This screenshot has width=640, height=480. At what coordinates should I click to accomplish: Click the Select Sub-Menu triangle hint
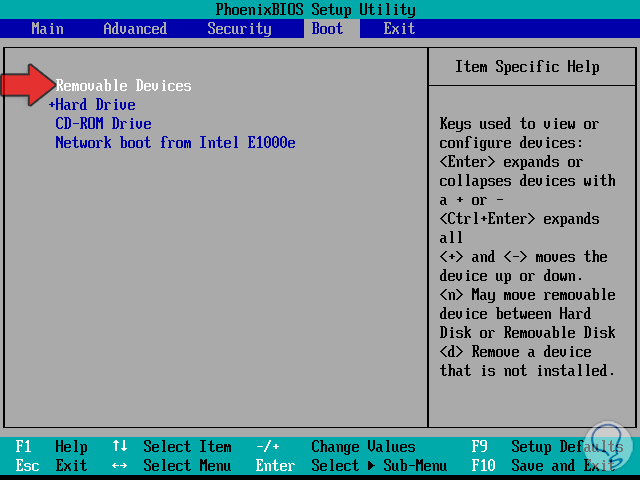click(379, 466)
